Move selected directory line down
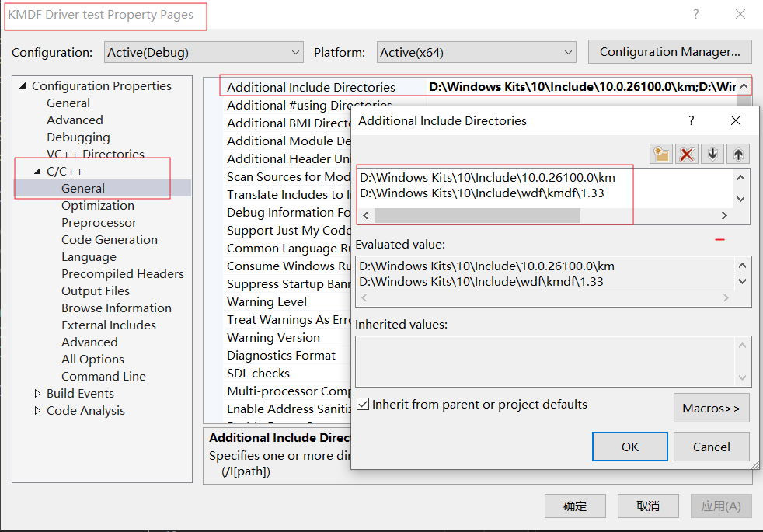Image resolution: width=763 pixels, height=532 pixels. (x=712, y=154)
